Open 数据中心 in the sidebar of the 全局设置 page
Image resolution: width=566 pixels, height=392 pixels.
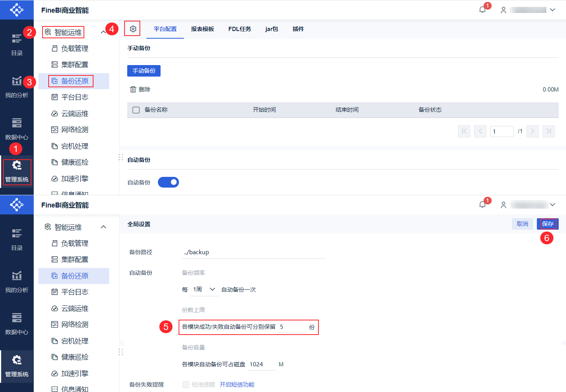coord(17,324)
